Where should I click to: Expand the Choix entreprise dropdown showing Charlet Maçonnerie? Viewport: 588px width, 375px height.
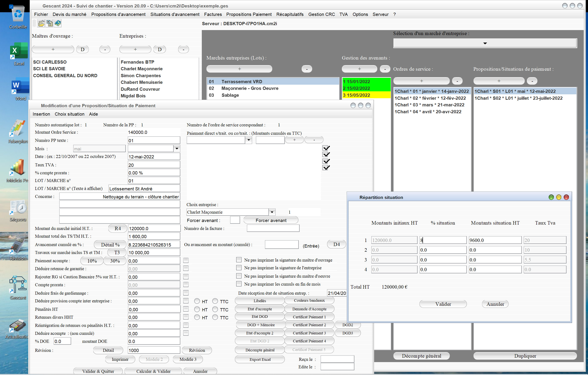(x=272, y=212)
